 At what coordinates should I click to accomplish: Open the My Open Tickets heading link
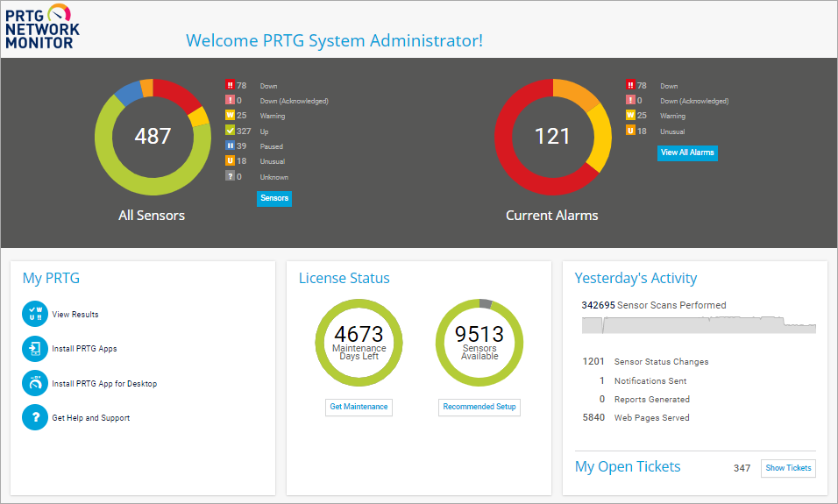(628, 467)
